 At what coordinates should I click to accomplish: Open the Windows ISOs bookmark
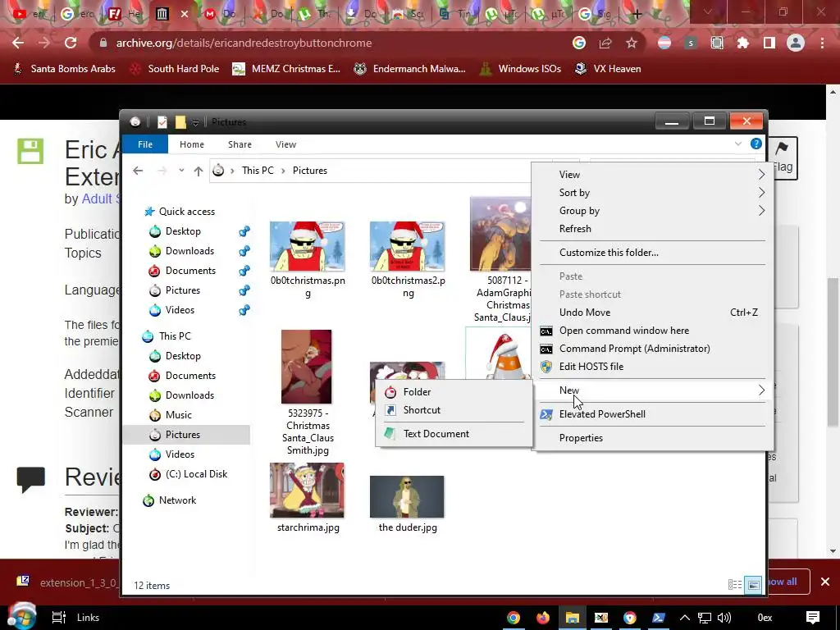[519, 69]
